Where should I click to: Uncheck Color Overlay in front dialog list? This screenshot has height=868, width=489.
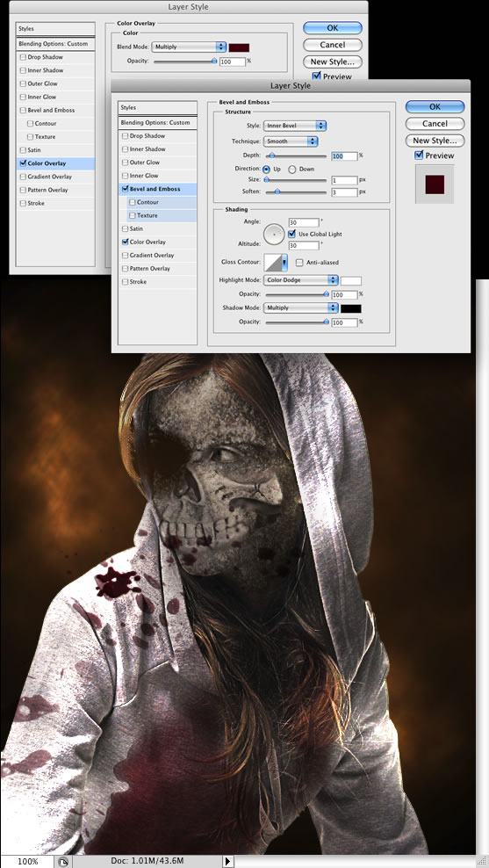125,242
